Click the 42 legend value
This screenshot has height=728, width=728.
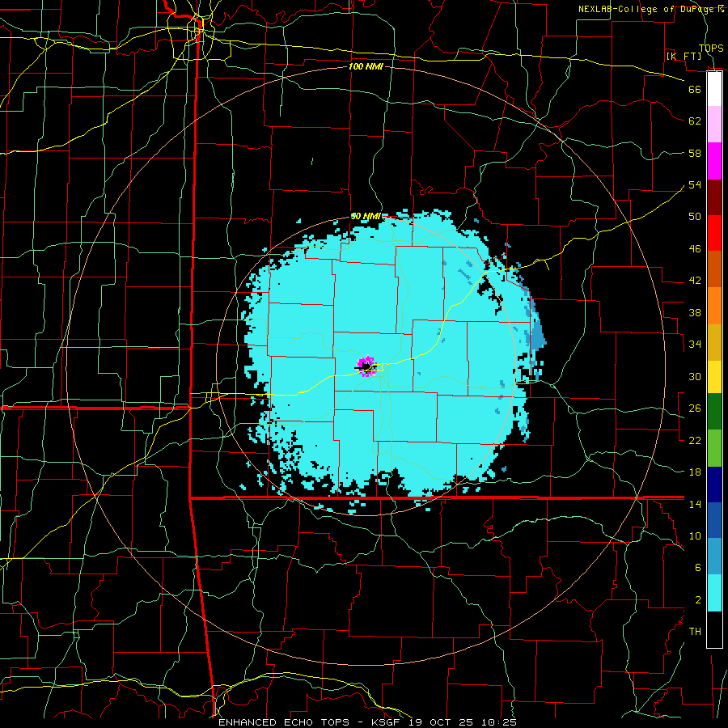[x=695, y=280]
